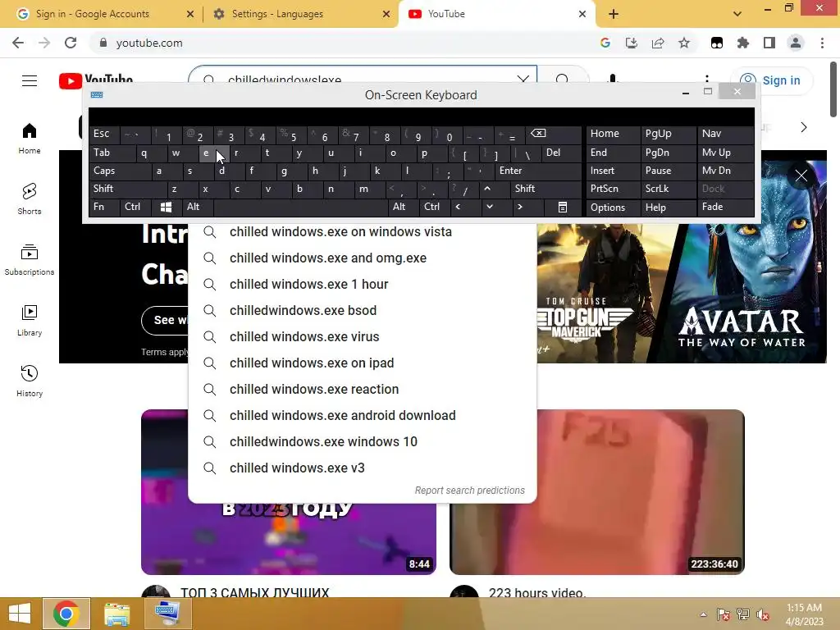Click the youtube.com address bar
840x630 pixels.
point(343,43)
